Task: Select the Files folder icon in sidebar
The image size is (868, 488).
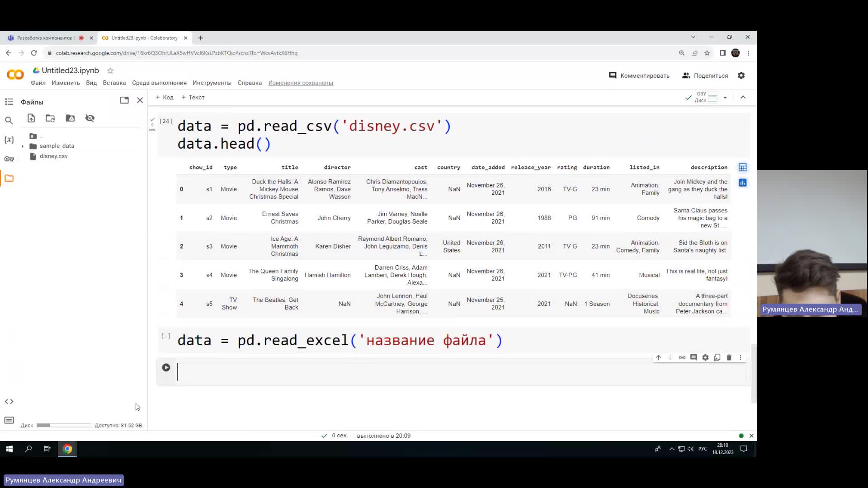Action: pos(9,178)
